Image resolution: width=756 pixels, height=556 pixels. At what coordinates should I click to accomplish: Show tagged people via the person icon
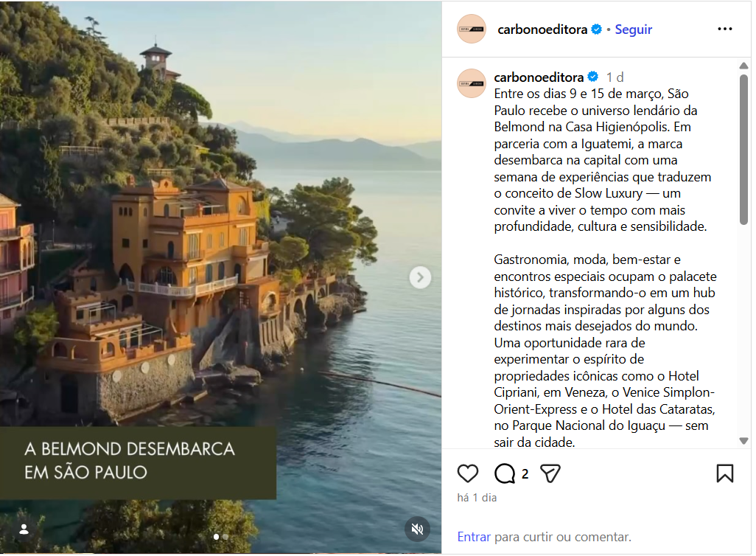click(24, 529)
